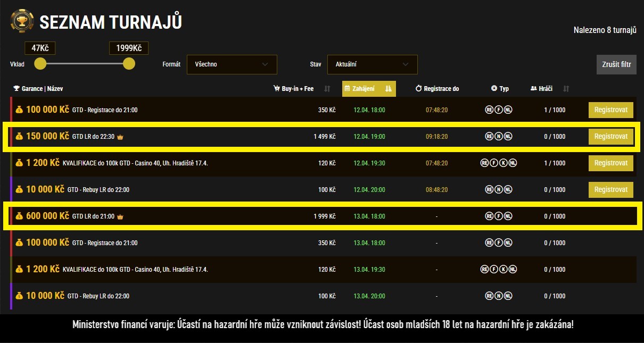Click the money bag icon of the 150 000 Kč tournament
This screenshot has height=343, width=644.
(20, 137)
